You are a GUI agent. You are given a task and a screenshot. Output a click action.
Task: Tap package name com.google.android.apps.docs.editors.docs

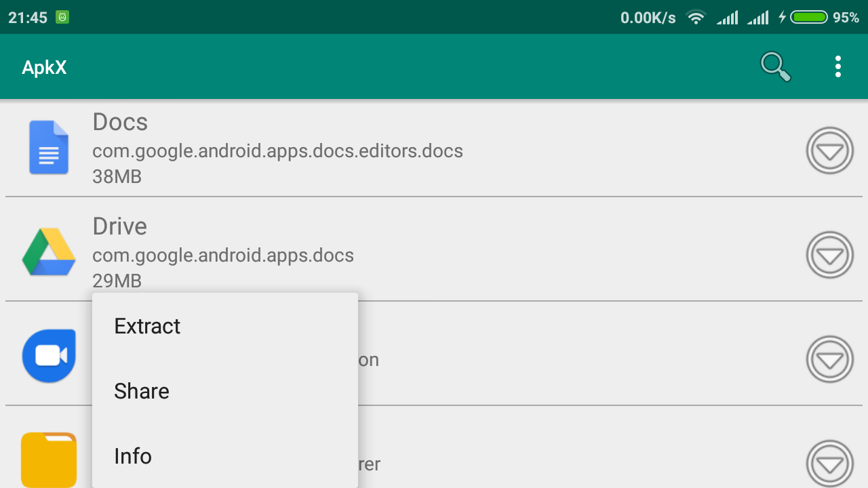coord(278,150)
